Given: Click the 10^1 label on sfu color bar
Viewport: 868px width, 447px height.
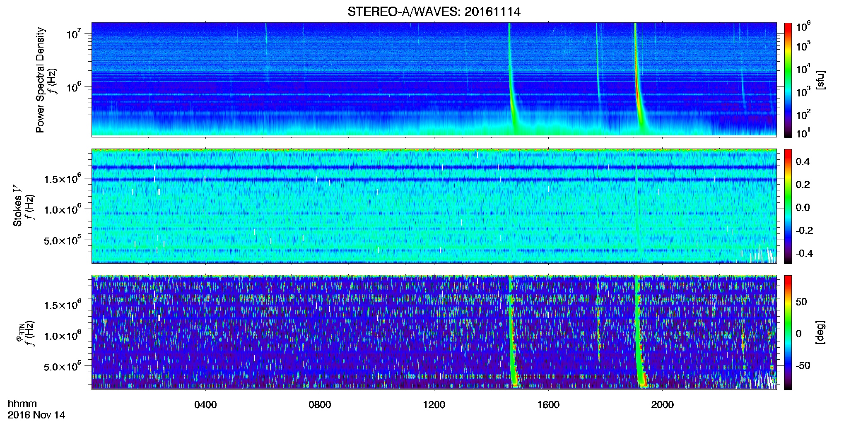Looking at the screenshot, I should pyautogui.click(x=803, y=133).
